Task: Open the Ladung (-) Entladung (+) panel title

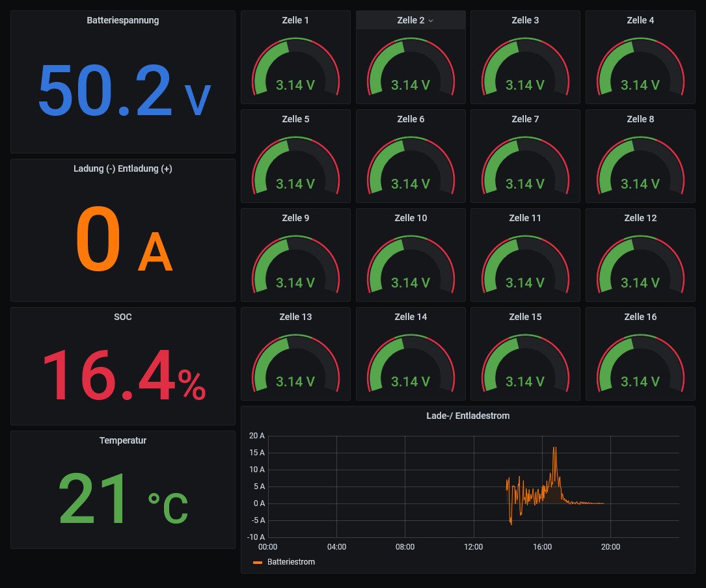Action: pyautogui.click(x=122, y=168)
